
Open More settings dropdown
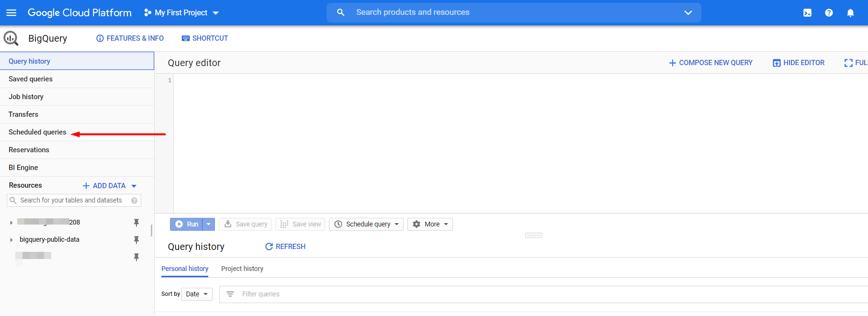430,224
